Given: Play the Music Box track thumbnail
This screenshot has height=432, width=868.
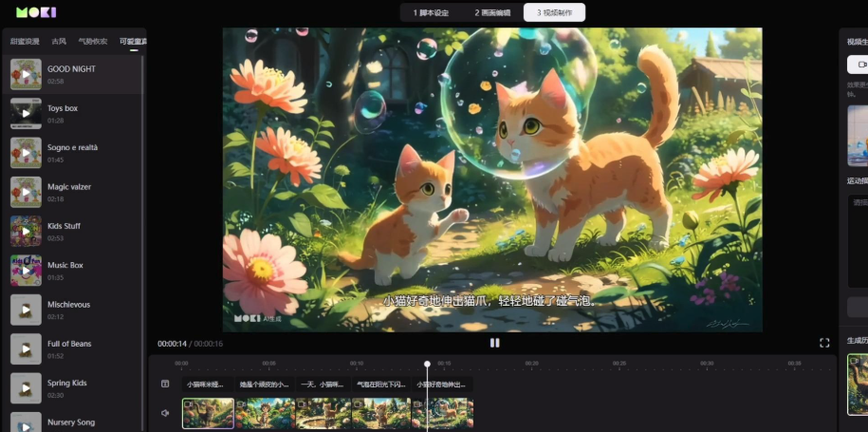Looking at the screenshot, I should [x=26, y=271].
